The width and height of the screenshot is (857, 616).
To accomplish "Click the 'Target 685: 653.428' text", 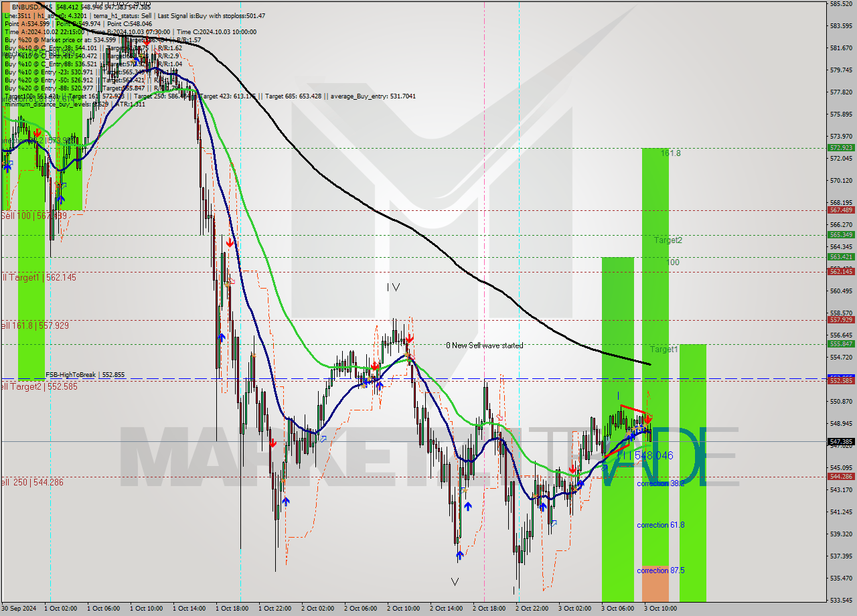I will tap(294, 96).
